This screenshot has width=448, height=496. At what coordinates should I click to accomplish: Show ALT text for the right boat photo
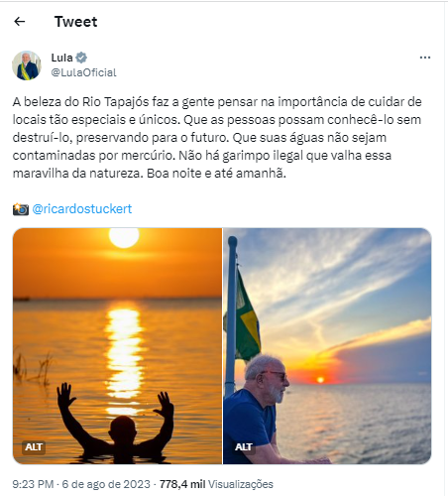[244, 447]
